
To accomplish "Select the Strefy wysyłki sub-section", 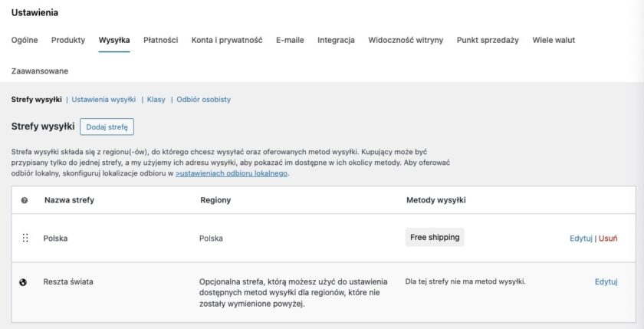I will coord(37,100).
